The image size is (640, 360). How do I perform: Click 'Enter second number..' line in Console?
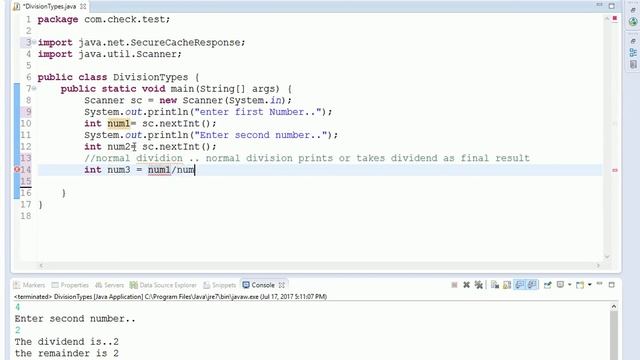pos(75,319)
